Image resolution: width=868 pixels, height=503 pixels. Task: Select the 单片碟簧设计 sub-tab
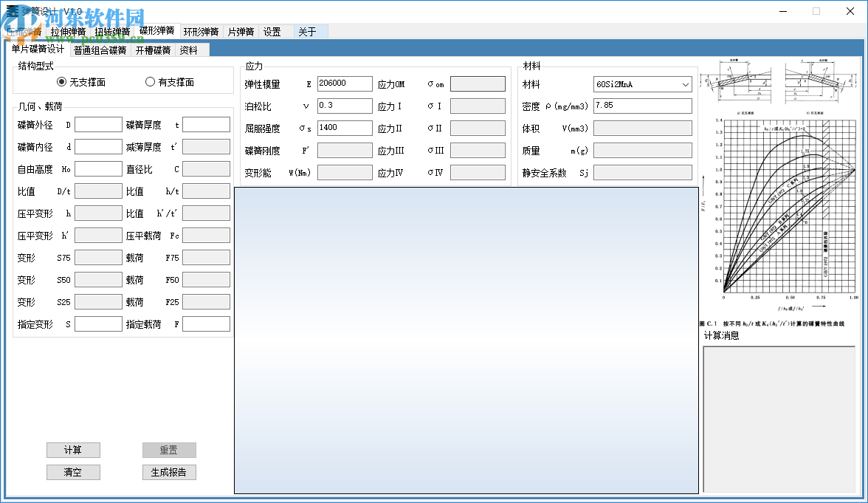pos(38,49)
